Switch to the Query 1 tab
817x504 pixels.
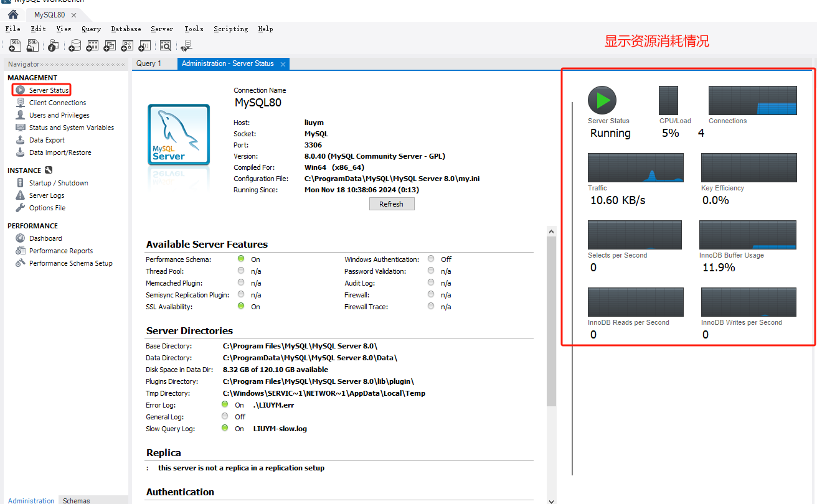pyautogui.click(x=149, y=63)
